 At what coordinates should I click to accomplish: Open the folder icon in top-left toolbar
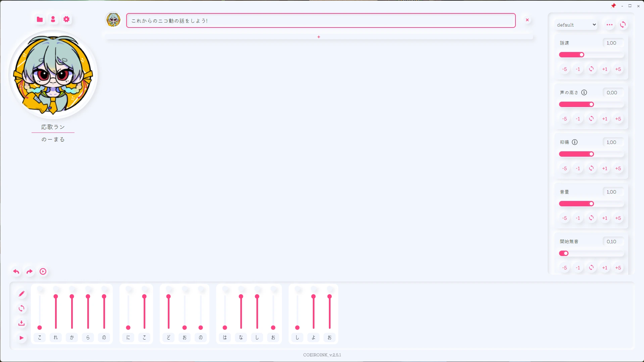[40, 19]
